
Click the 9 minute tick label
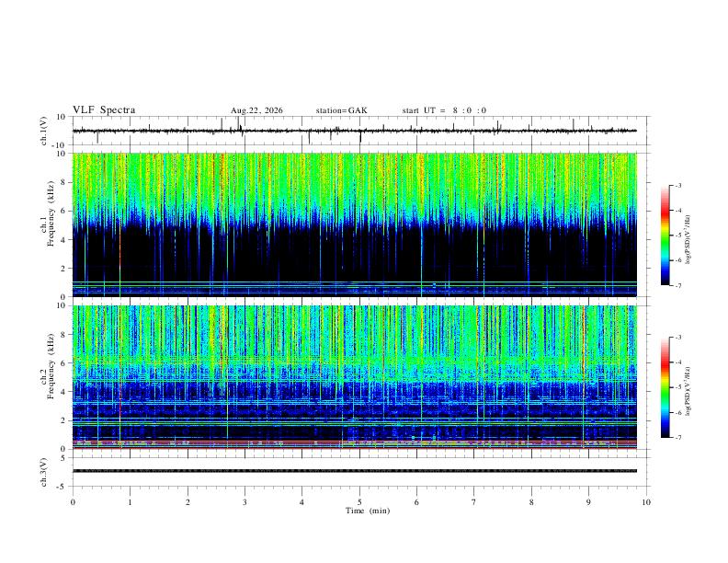pyautogui.click(x=588, y=502)
